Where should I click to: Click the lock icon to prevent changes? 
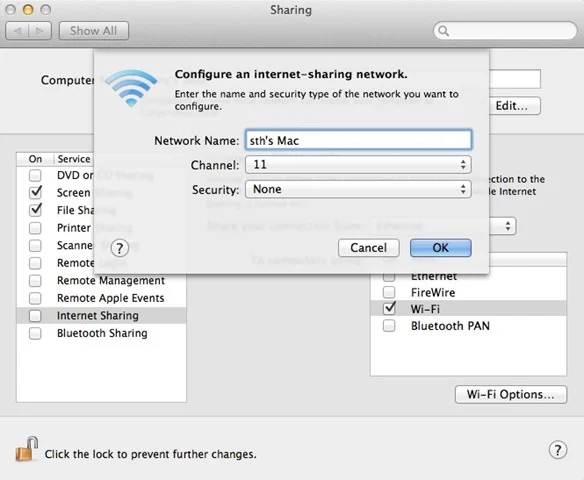coord(27,449)
